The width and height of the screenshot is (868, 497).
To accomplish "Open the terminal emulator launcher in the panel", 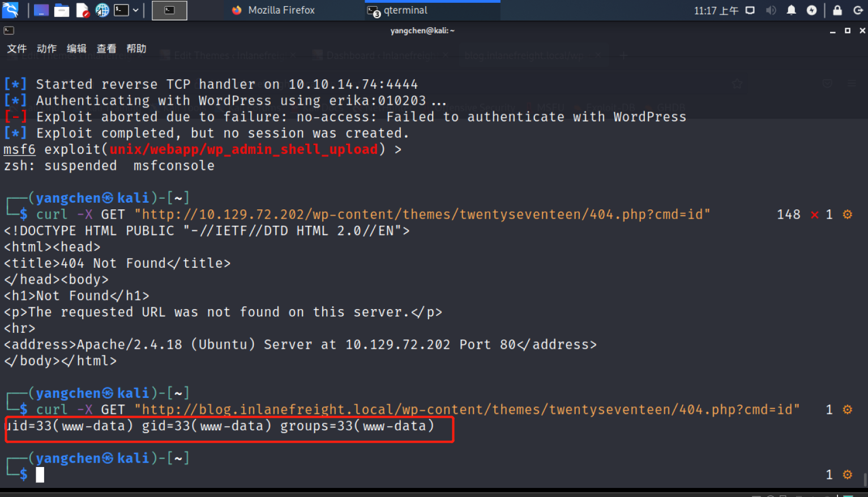I will click(x=121, y=10).
